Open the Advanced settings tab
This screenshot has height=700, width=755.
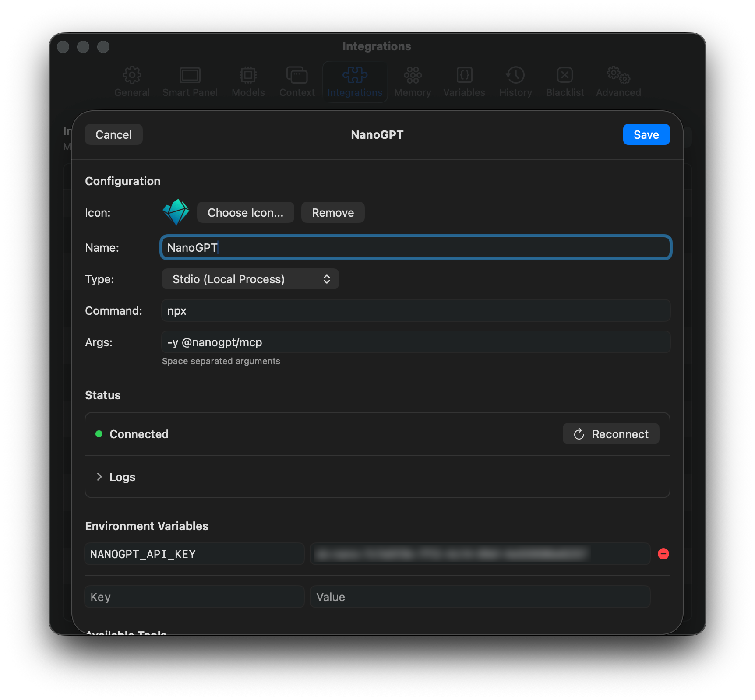point(618,82)
